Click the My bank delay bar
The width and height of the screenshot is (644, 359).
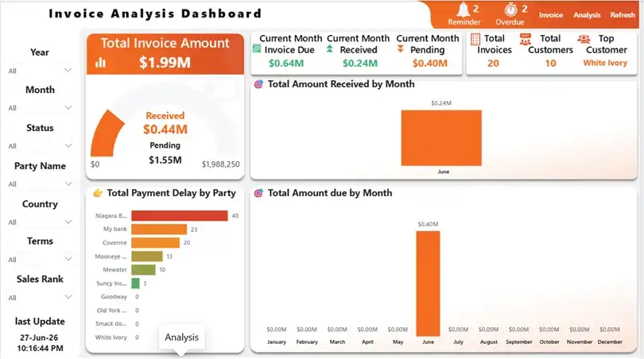click(x=159, y=229)
